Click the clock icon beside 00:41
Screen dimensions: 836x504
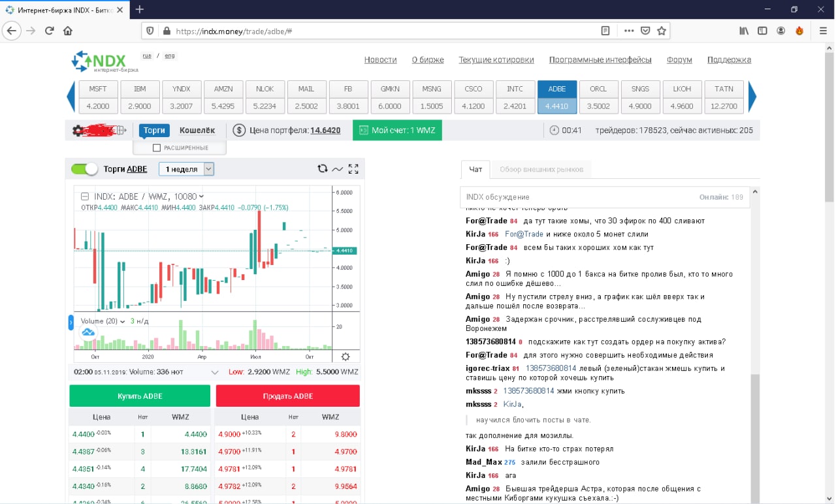(555, 131)
